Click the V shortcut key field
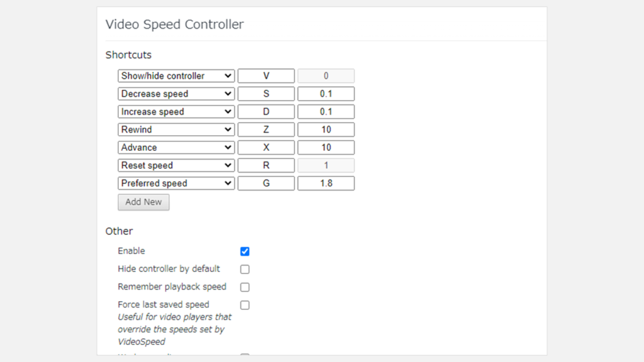 (x=266, y=76)
